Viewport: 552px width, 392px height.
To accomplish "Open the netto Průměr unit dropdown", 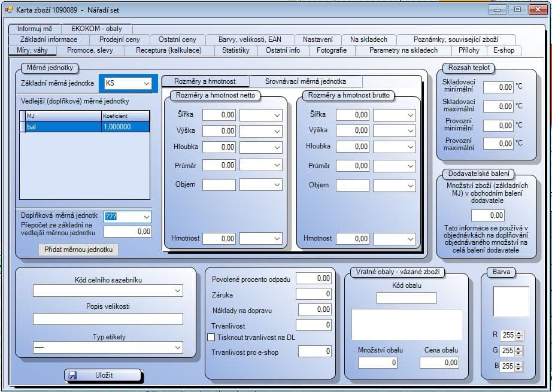I will [x=277, y=165].
